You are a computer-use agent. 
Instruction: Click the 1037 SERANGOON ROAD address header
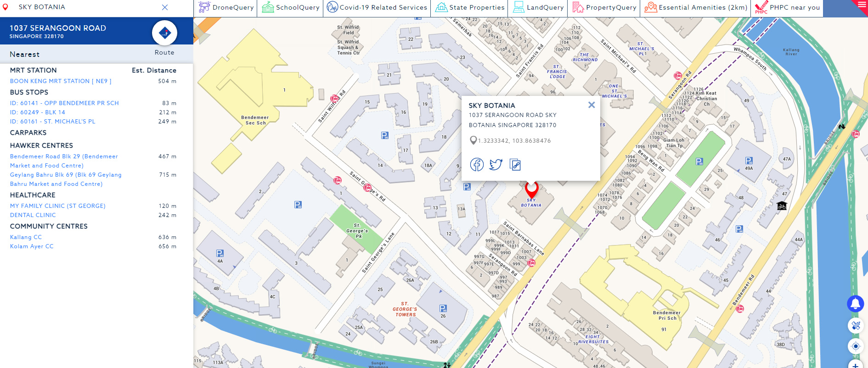pyautogui.click(x=58, y=28)
